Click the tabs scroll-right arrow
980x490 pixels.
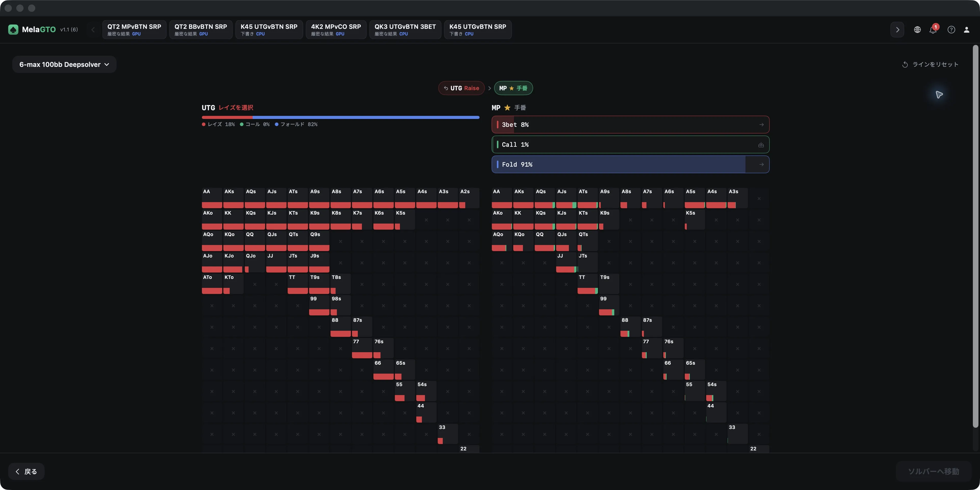[897, 30]
